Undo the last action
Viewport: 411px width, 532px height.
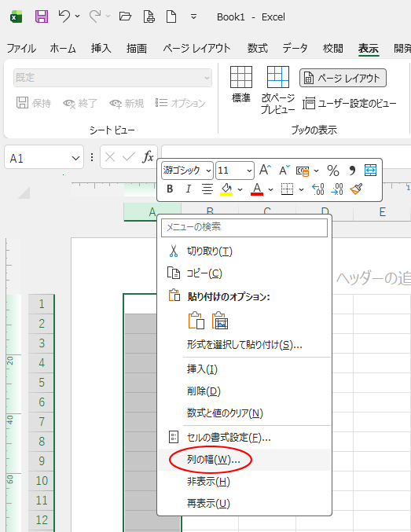64,16
